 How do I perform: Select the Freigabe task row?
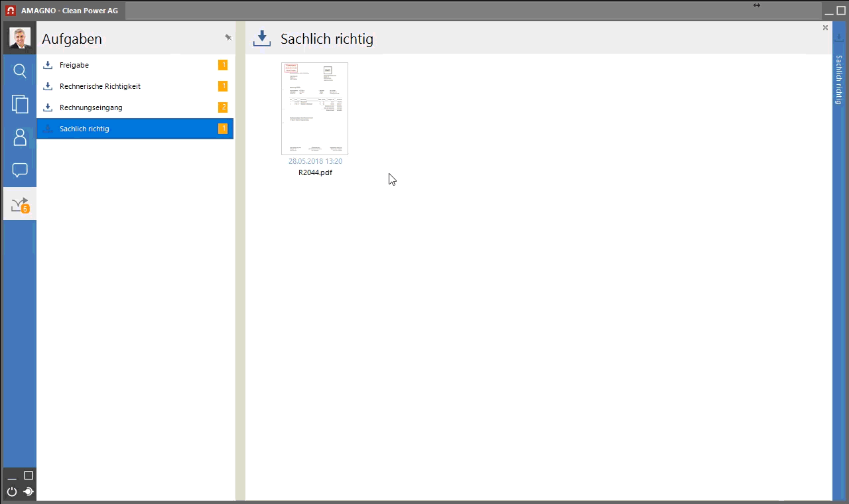coord(135,65)
